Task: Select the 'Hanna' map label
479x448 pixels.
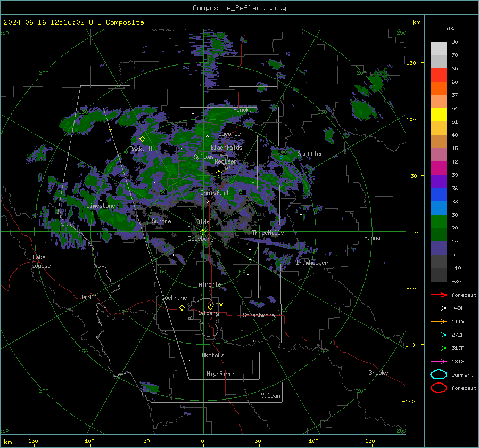Action: [372, 238]
